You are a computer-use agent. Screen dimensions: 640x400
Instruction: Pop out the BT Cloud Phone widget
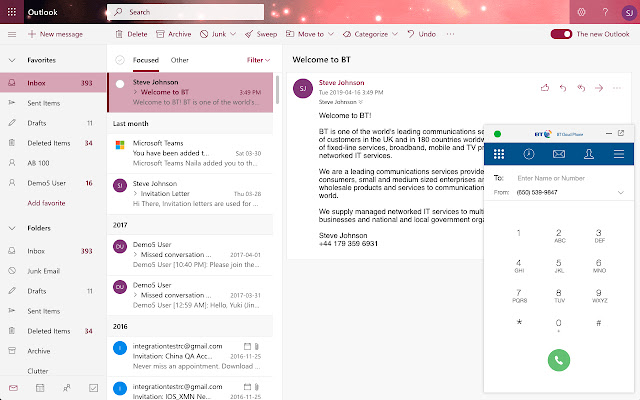pyautogui.click(x=621, y=133)
